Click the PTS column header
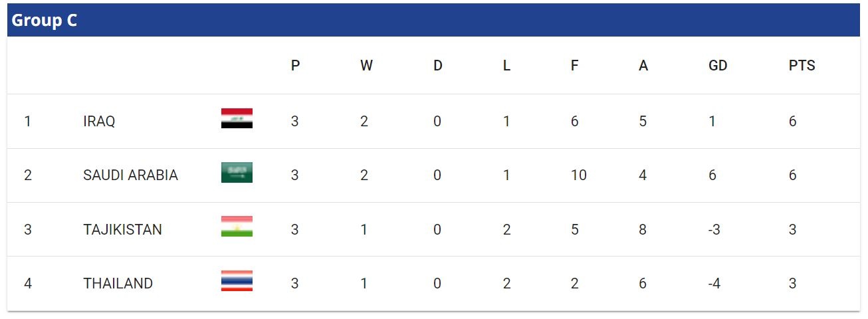This screenshot has height=319, width=868. pyautogui.click(x=802, y=66)
